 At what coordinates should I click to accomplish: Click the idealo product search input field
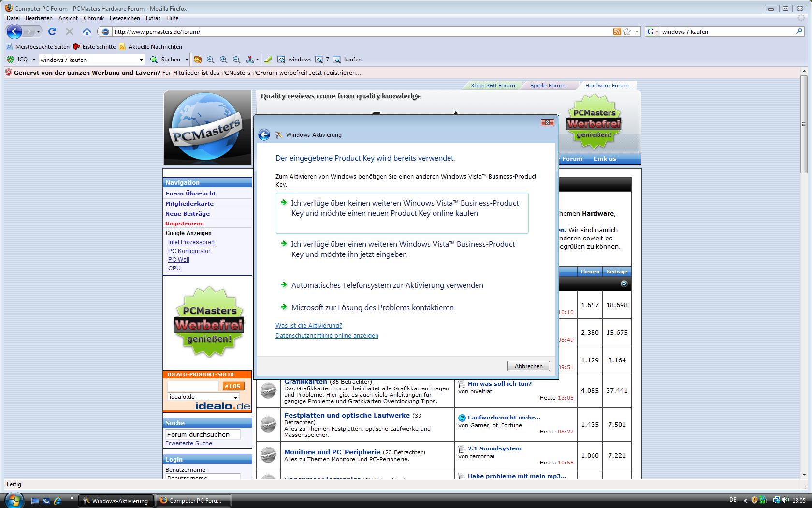coord(193,386)
